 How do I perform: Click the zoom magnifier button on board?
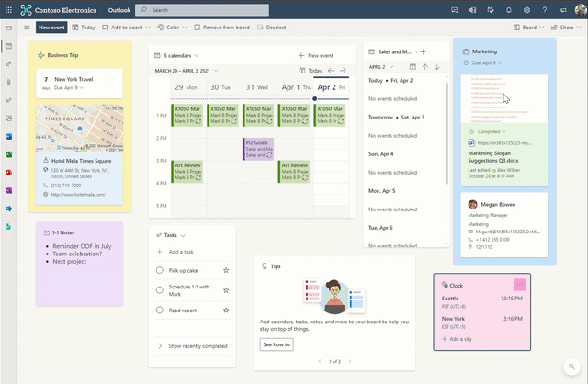click(571, 367)
